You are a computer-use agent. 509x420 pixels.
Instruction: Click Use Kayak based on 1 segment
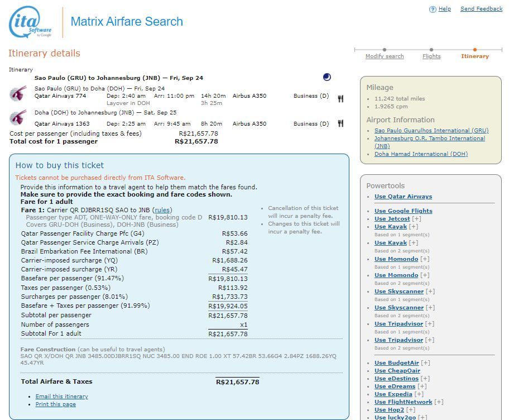(x=391, y=226)
